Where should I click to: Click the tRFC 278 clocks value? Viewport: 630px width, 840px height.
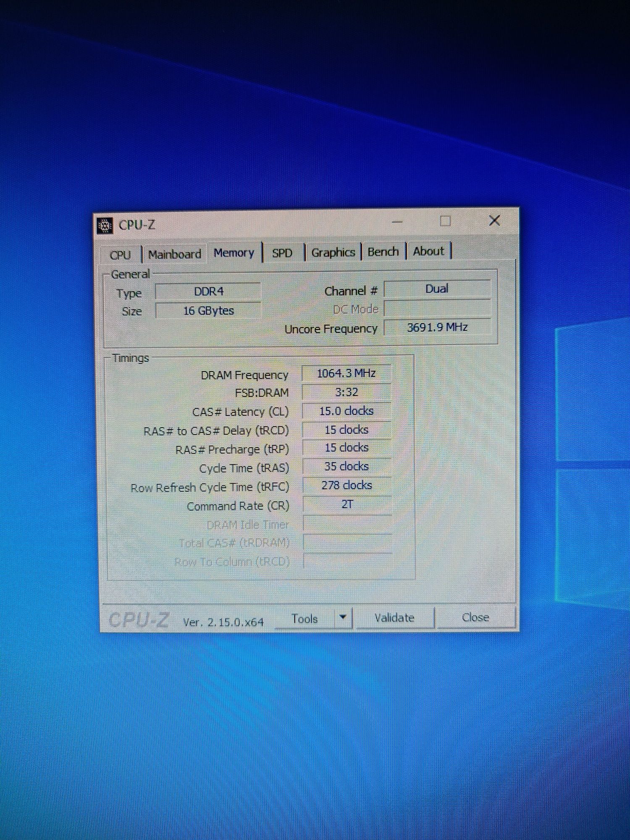pyautogui.click(x=347, y=486)
